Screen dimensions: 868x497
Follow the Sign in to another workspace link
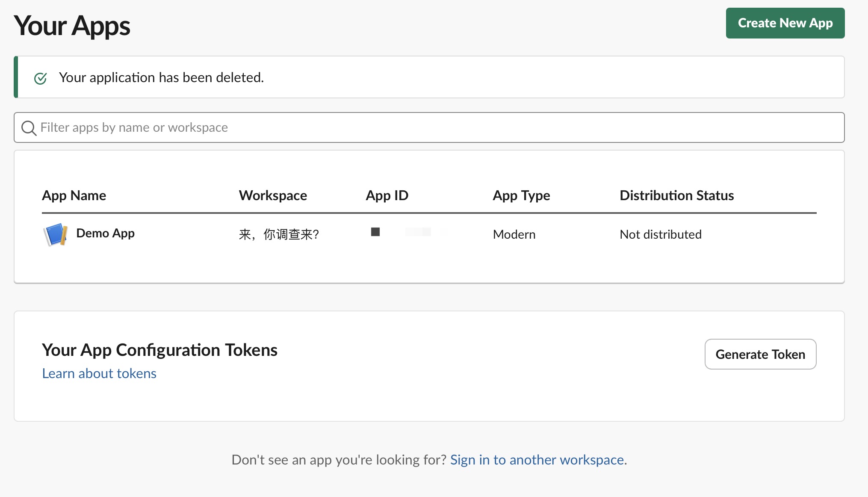tap(537, 460)
